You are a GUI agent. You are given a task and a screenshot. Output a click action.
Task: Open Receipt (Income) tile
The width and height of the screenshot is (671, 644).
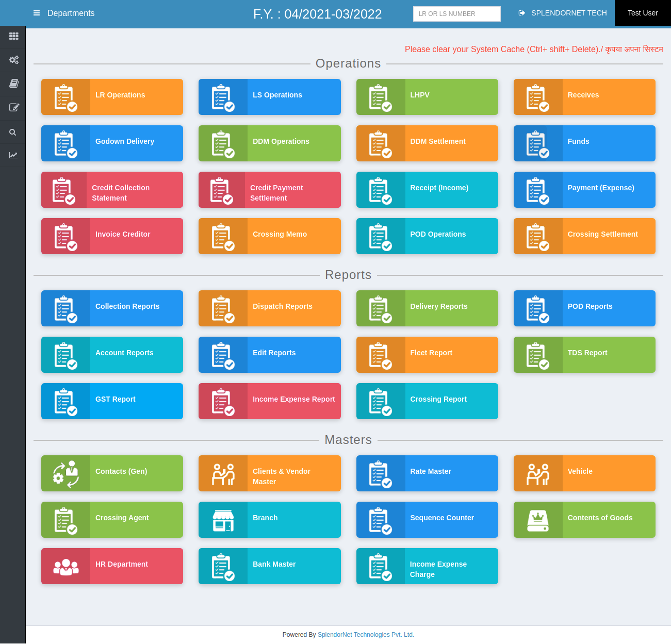(427, 190)
